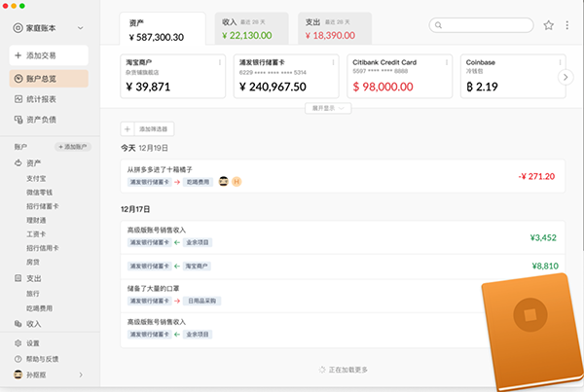
Task: Select 账户总览 in the sidebar
Action: pos(49,79)
